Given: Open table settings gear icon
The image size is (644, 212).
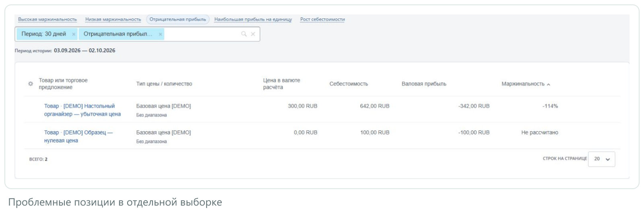Looking at the screenshot, I should tap(31, 84).
